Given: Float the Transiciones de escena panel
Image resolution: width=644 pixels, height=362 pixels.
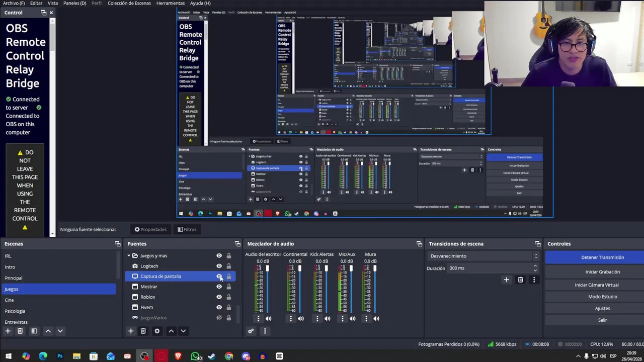Looking at the screenshot, I should (x=538, y=244).
